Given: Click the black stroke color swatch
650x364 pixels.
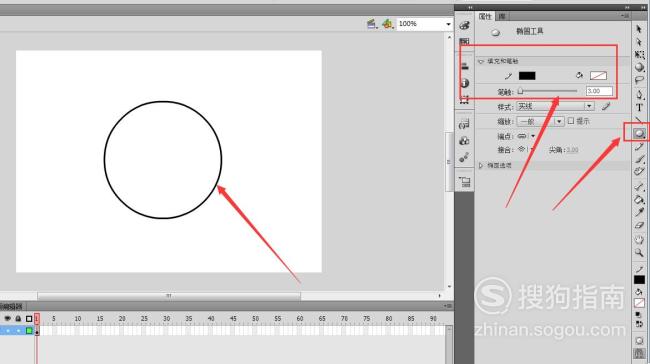Looking at the screenshot, I should pos(527,75).
